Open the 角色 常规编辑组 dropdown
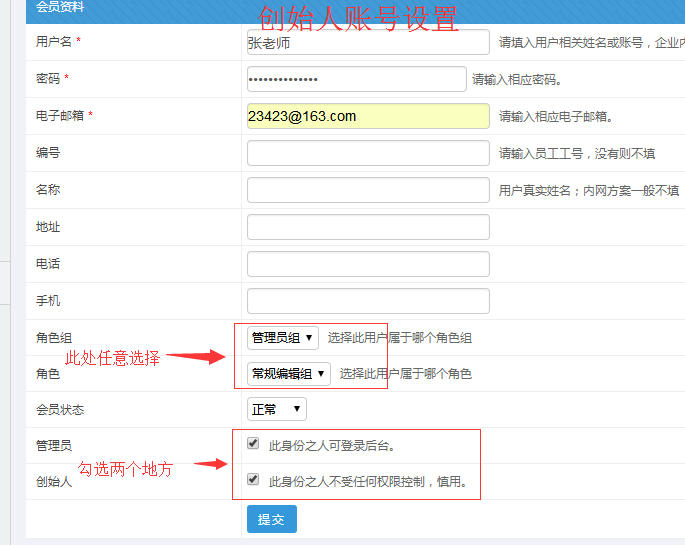The width and height of the screenshot is (685, 545). point(288,374)
